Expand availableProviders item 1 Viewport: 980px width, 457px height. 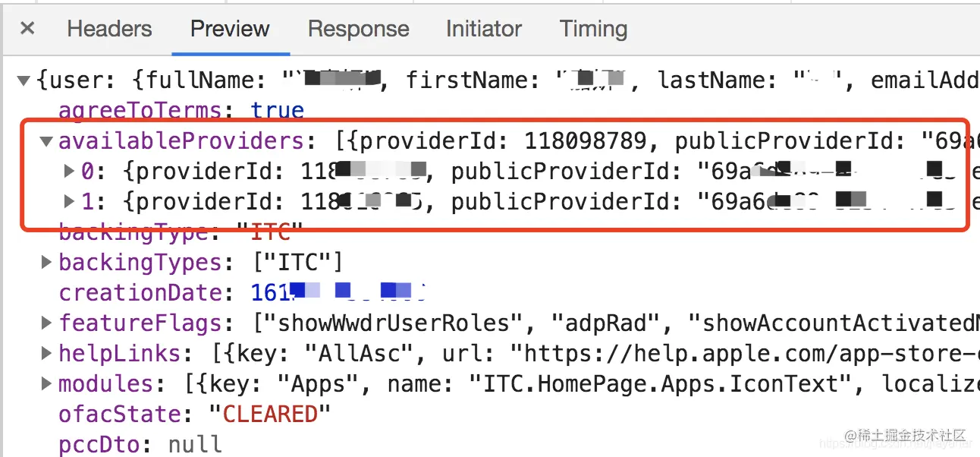69,201
